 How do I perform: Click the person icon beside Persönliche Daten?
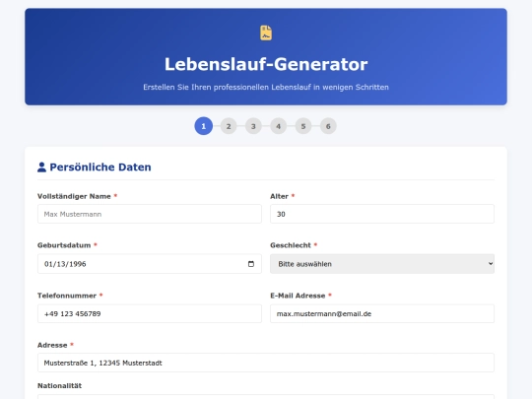coord(41,166)
